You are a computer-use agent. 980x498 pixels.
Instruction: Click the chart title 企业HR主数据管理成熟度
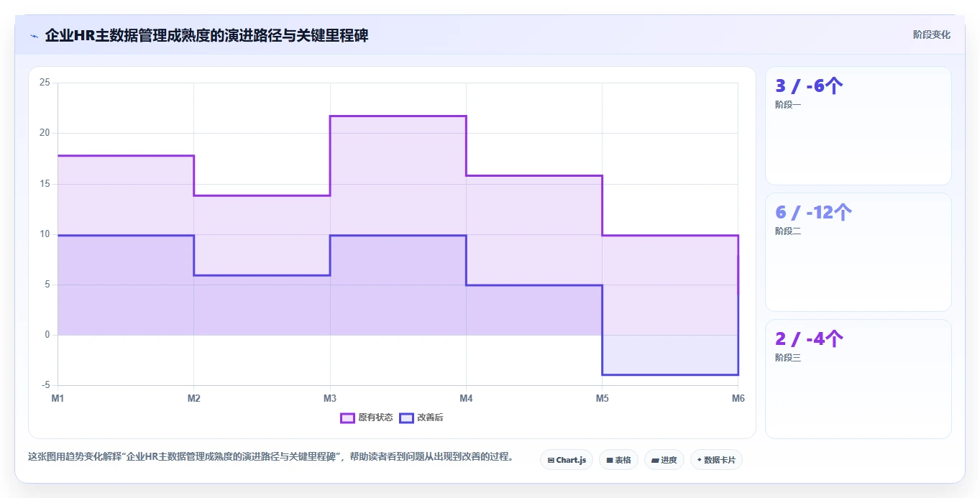[x=207, y=35]
